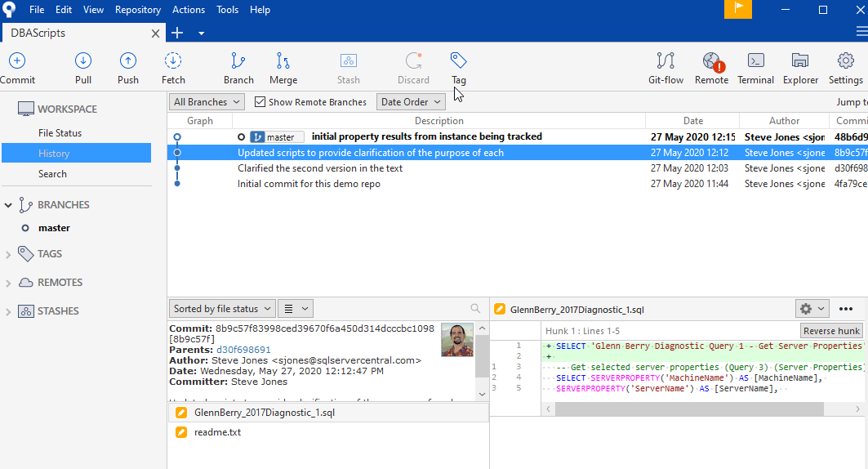Click the Push toolbar icon
The image size is (868, 469).
coord(128,68)
